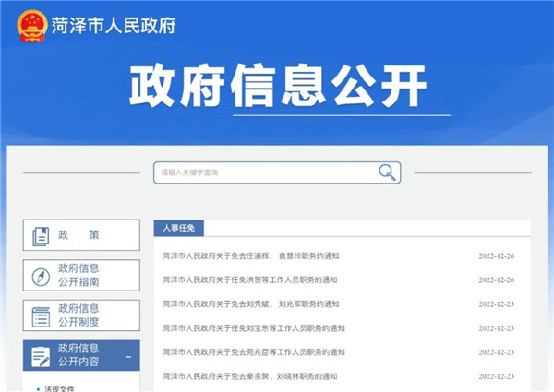The height and width of the screenshot is (392, 554).
Task: Collapse the 政府信息公开内容 minus expander
Action: 128,357
